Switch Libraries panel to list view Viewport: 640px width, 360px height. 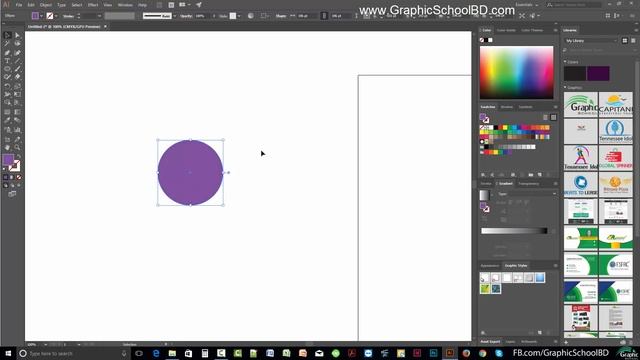click(x=633, y=40)
